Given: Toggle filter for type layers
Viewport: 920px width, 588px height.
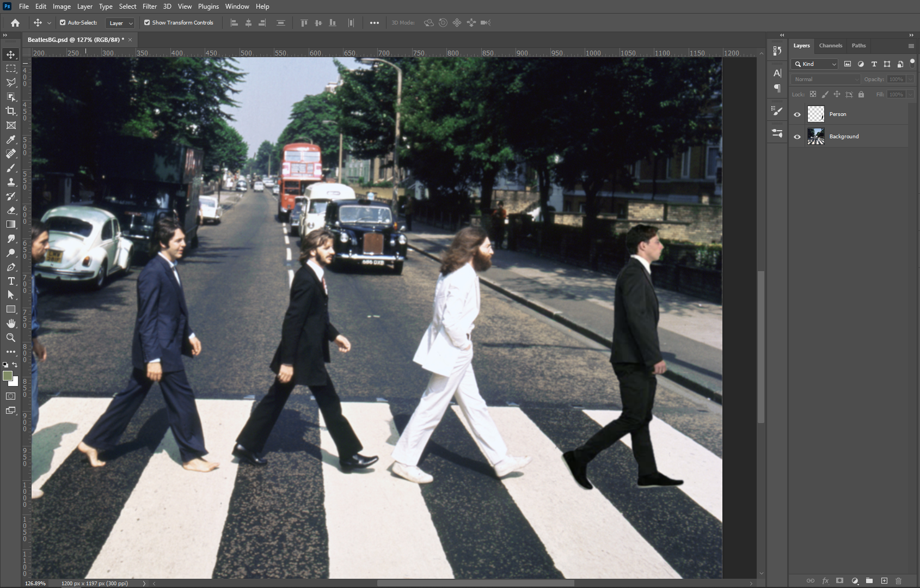Looking at the screenshot, I should pos(874,64).
